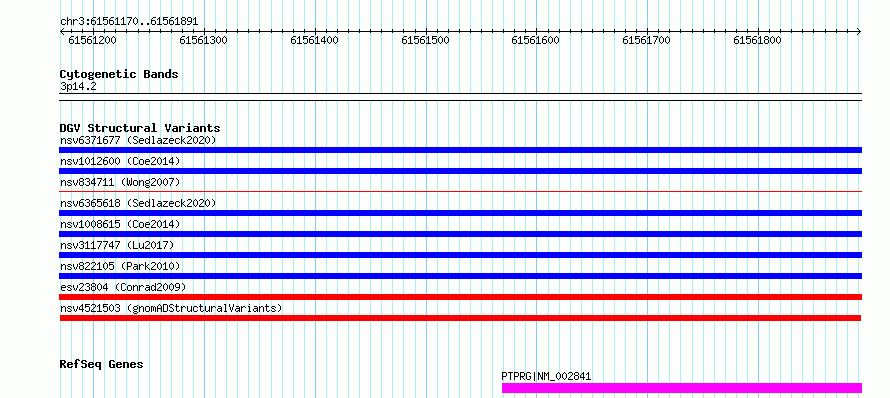Open variant nsv822105 (Park2010) label

click(120, 266)
